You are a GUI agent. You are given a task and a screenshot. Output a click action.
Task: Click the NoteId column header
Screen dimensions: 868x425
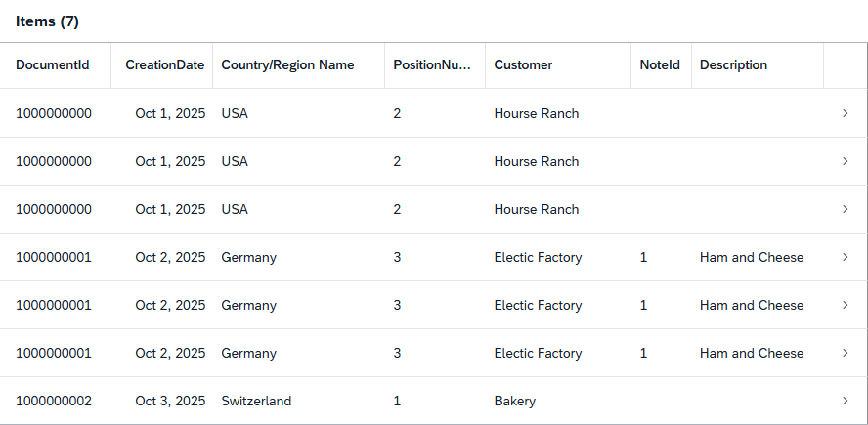[x=660, y=65]
